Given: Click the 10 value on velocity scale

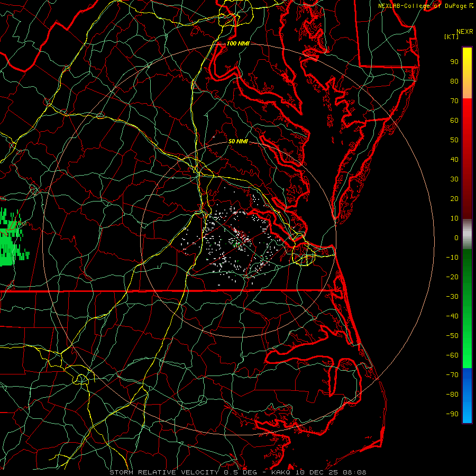Looking at the screenshot, I should (x=454, y=218).
